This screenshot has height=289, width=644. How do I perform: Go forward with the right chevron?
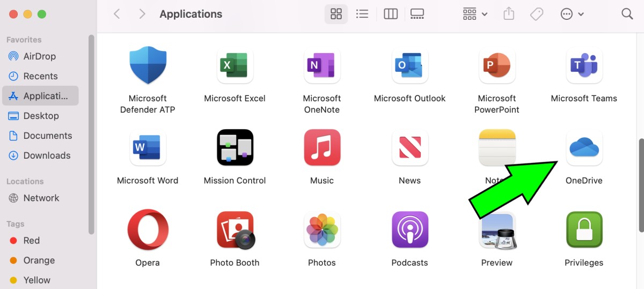coord(142,14)
